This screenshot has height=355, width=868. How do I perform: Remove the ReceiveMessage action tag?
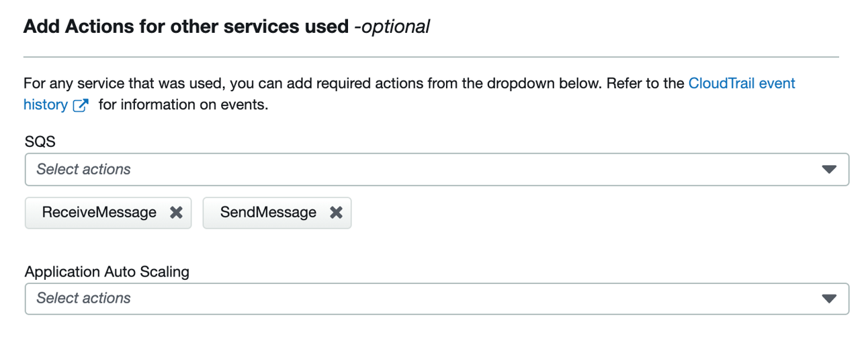point(176,213)
